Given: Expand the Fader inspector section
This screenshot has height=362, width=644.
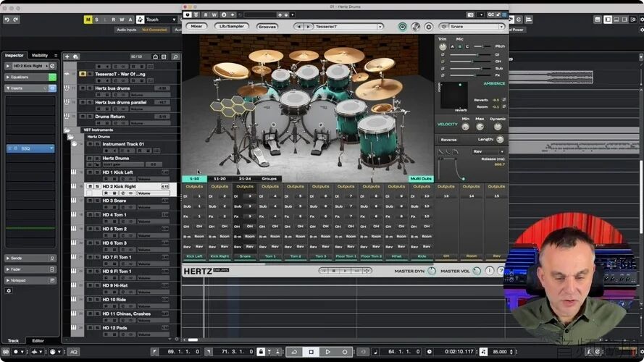Looking at the screenshot, I should (x=8, y=269).
